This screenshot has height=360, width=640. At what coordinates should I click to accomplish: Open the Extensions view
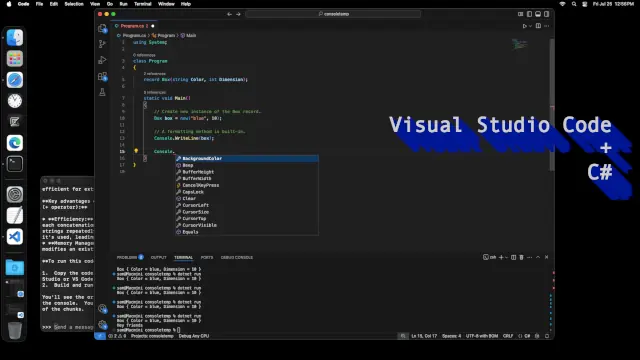point(102,76)
